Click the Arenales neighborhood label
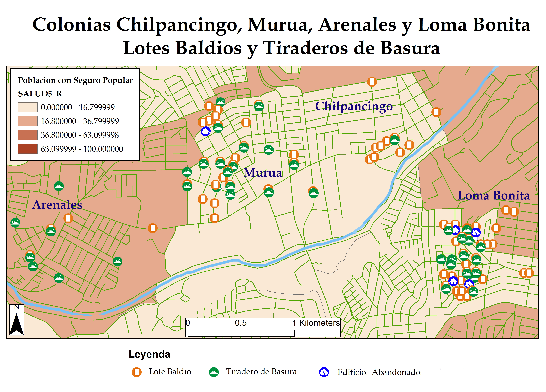 click(57, 205)
